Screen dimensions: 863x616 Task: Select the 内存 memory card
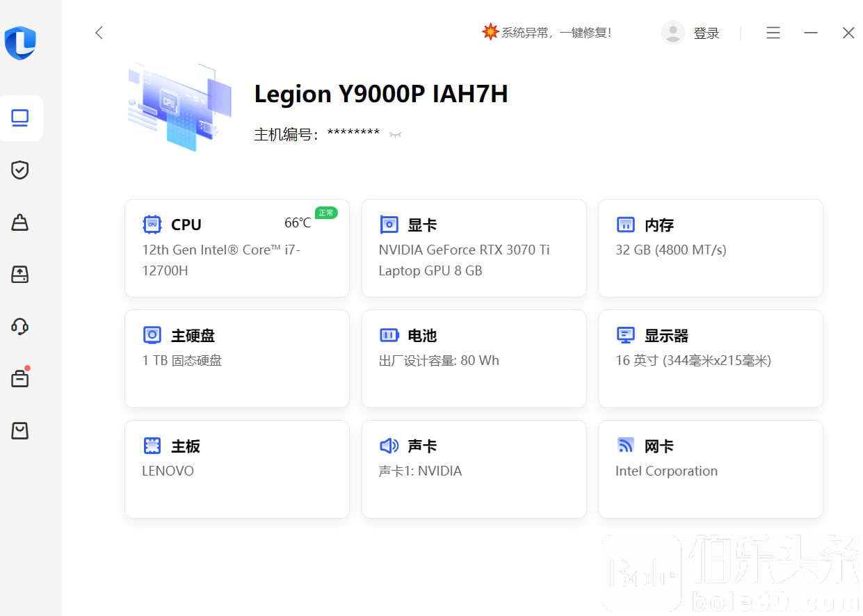pos(710,248)
